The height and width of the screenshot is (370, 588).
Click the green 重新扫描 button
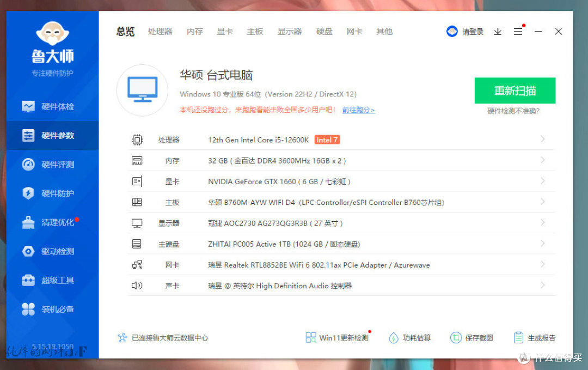(x=515, y=90)
